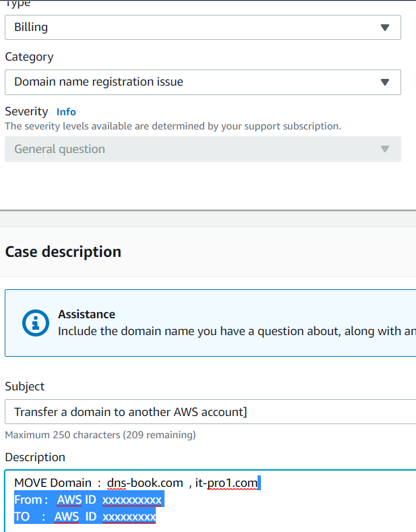
Task: Click the greyed arrow on General question
Action: (385, 149)
